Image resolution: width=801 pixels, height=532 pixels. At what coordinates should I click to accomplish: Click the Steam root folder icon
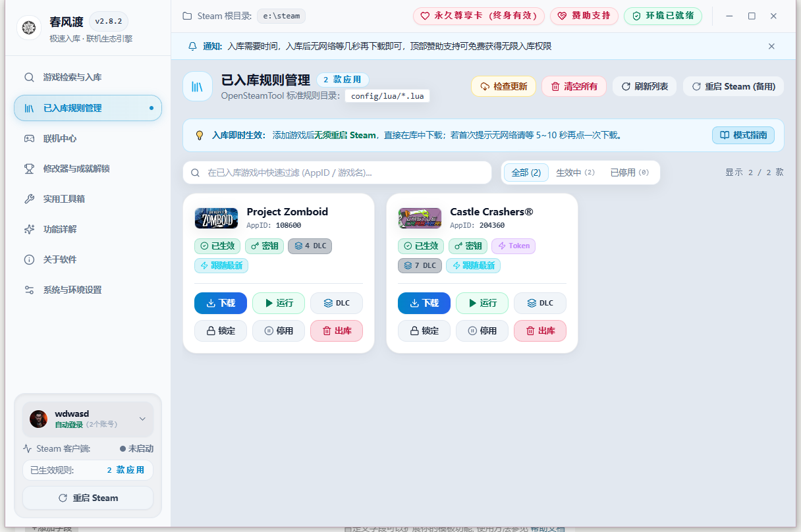pyautogui.click(x=188, y=16)
